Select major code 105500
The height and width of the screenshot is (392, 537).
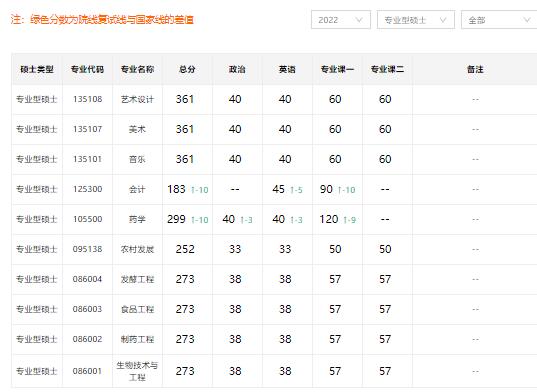[x=87, y=219]
